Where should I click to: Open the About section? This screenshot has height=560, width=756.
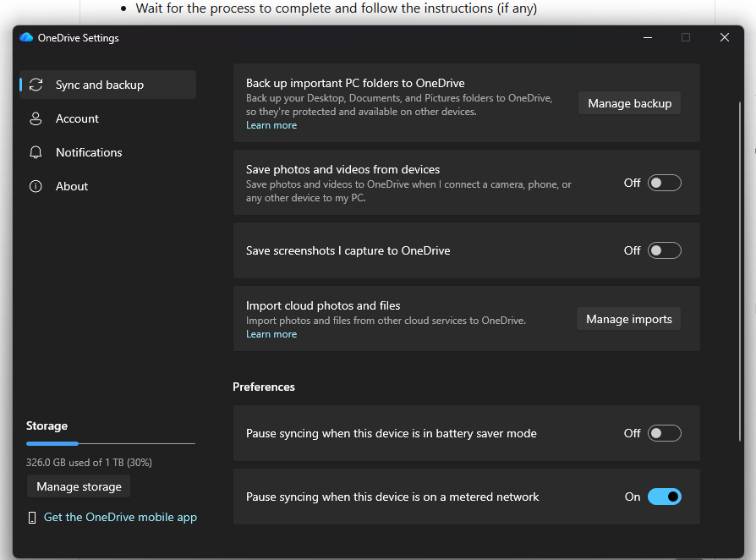coord(107,186)
